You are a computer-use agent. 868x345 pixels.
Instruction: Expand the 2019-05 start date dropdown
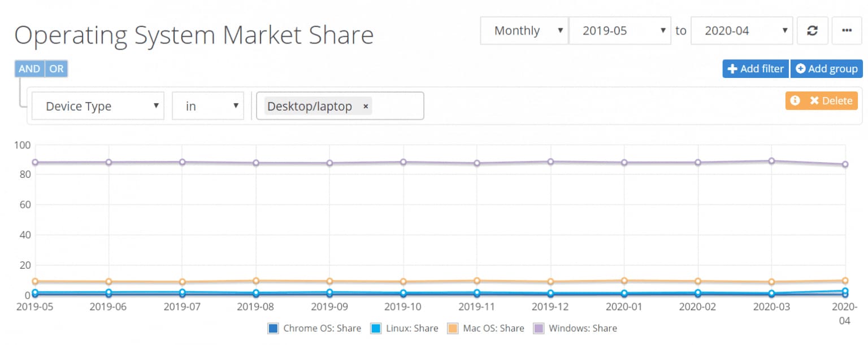coord(619,30)
